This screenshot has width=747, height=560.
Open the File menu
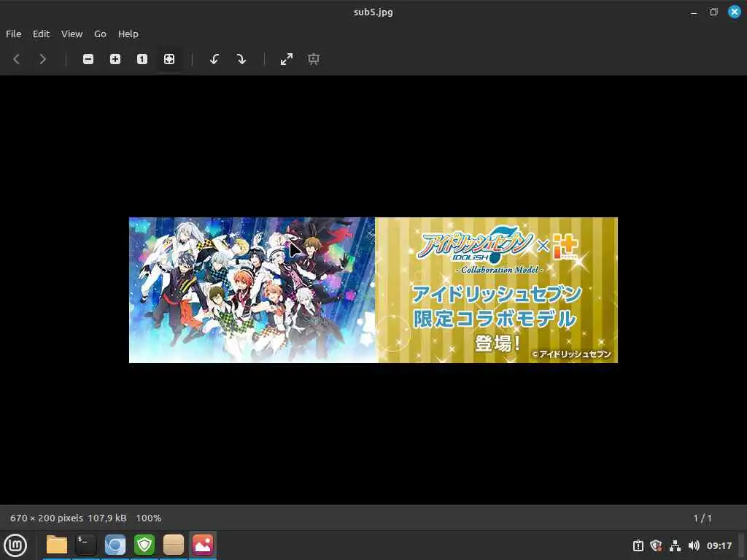click(13, 34)
